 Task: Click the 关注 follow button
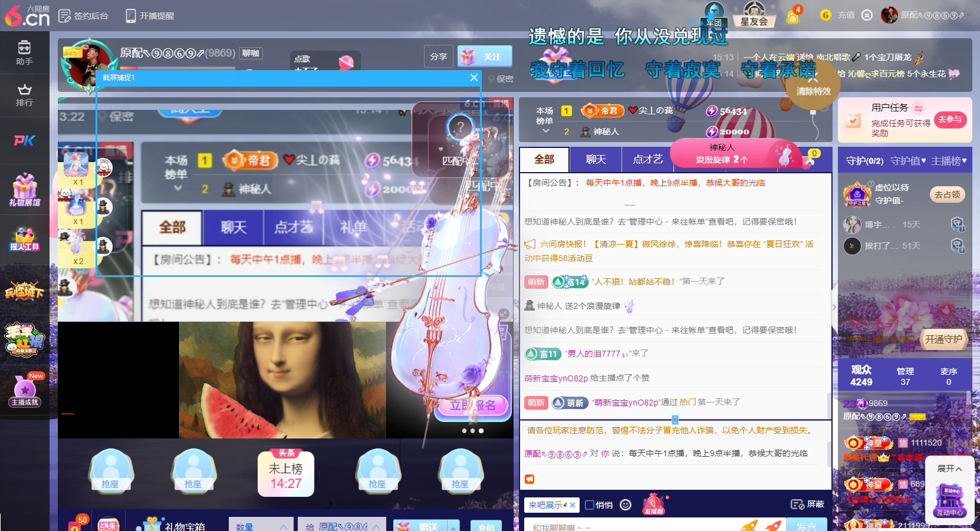coord(485,57)
